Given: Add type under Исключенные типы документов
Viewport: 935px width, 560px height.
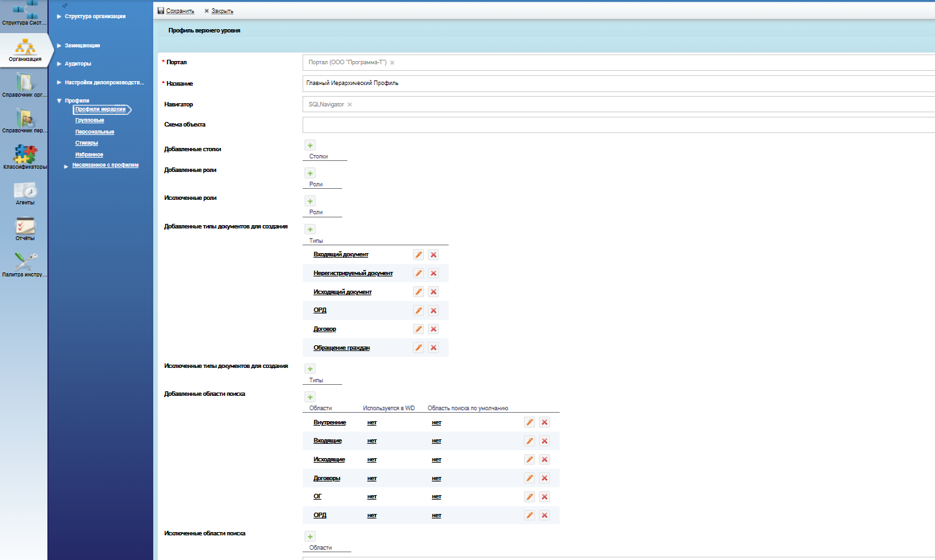Looking at the screenshot, I should (x=310, y=369).
